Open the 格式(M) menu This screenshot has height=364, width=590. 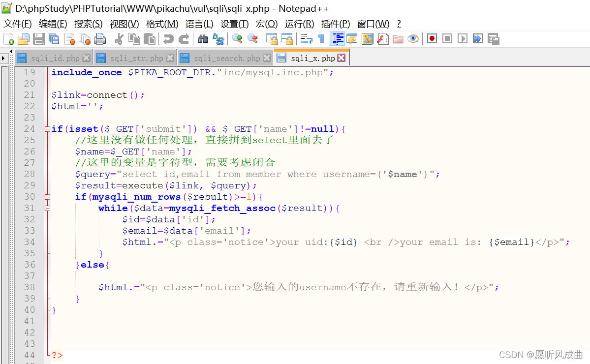click(x=162, y=24)
